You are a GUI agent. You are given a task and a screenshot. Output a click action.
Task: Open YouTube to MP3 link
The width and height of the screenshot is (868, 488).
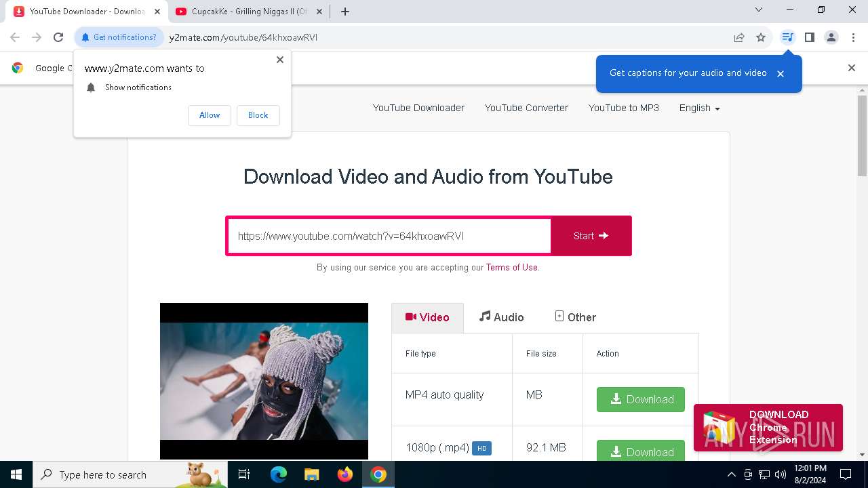pyautogui.click(x=624, y=108)
